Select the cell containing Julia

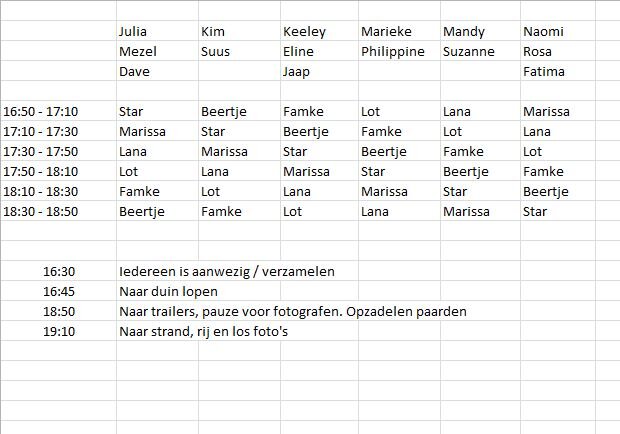coord(157,31)
